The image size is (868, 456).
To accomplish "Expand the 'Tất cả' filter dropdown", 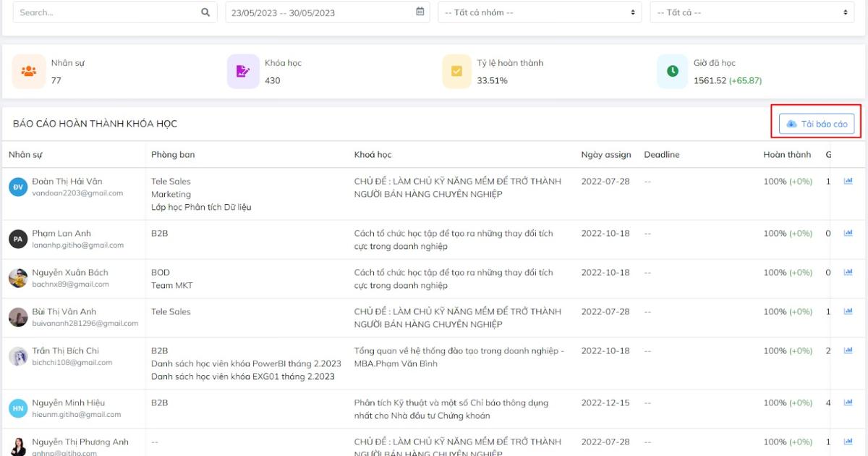I will (x=752, y=12).
